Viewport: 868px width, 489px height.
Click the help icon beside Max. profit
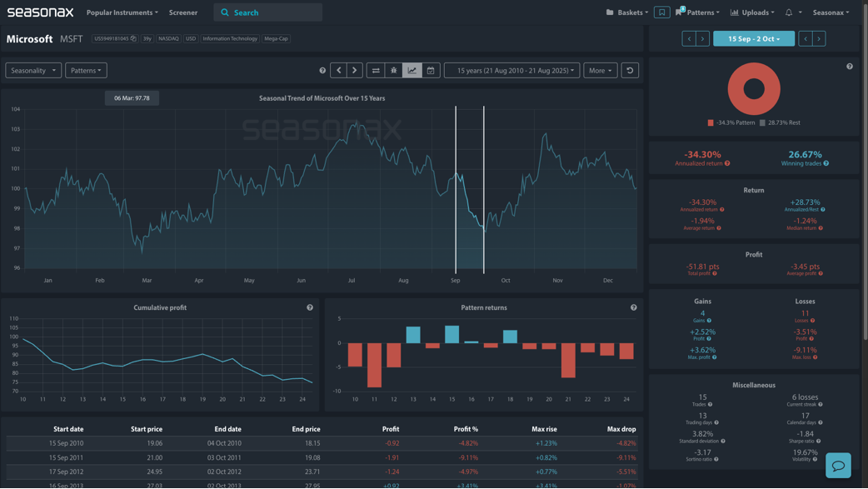click(x=714, y=357)
